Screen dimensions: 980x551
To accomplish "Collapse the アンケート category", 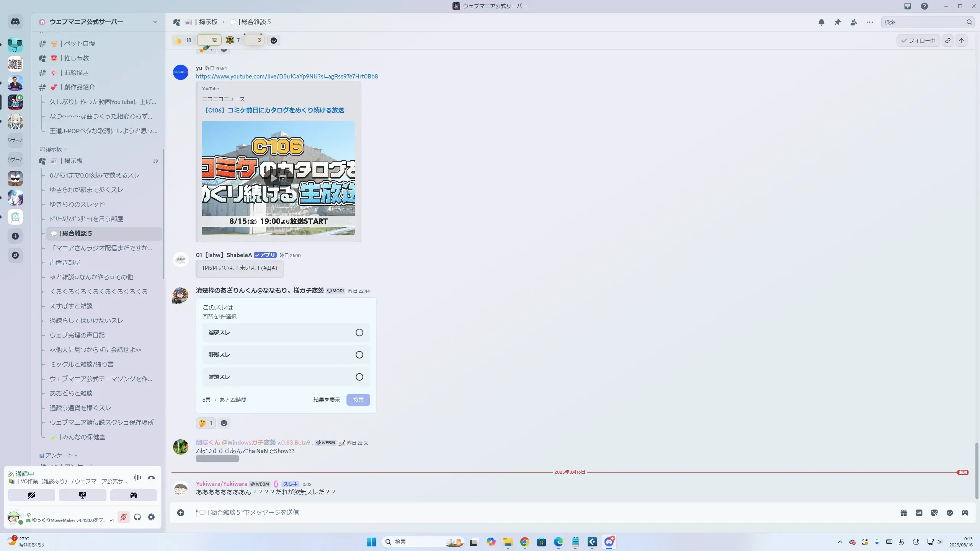I will (59, 455).
